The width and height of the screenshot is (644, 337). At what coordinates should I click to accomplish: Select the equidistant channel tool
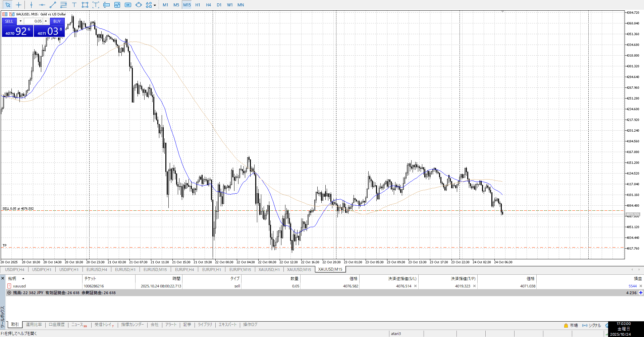point(63,5)
